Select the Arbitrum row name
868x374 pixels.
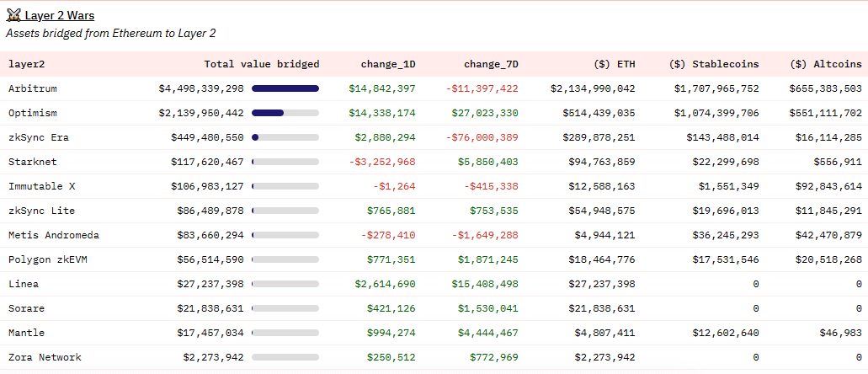pos(33,88)
